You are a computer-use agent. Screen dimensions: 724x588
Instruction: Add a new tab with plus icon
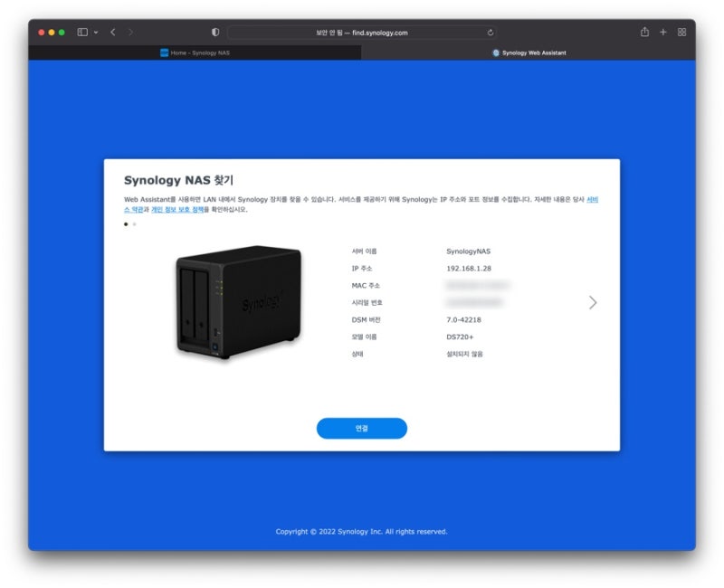tap(663, 32)
